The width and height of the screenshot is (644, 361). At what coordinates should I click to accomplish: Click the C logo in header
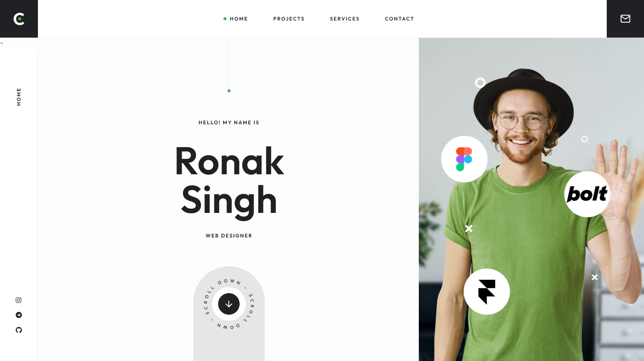pyautogui.click(x=19, y=19)
